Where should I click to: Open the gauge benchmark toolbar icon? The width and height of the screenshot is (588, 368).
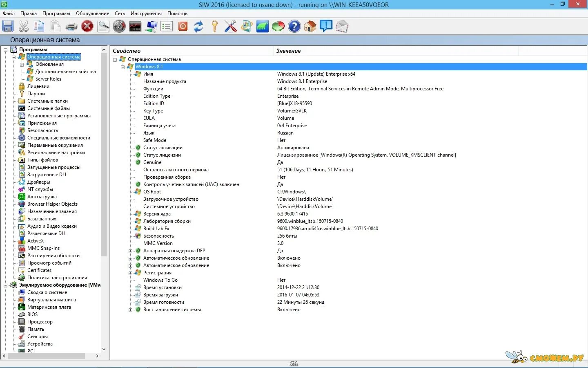pyautogui.click(x=119, y=26)
